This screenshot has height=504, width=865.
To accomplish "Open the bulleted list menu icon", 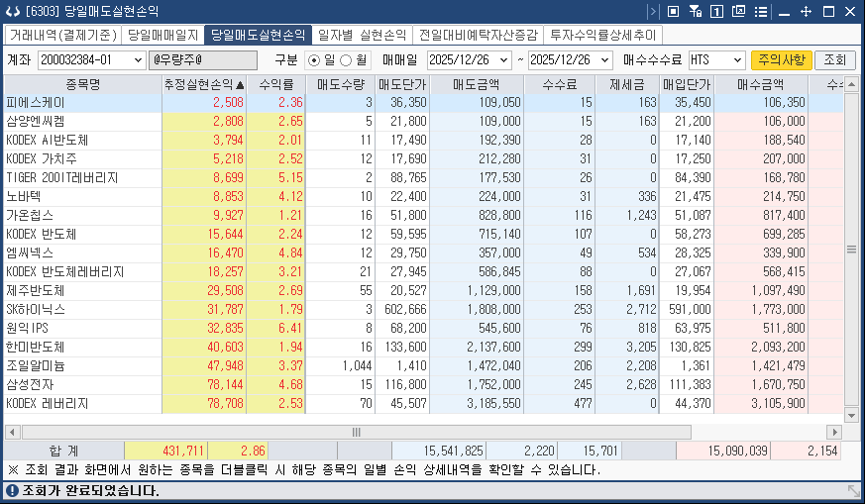I will [761, 11].
